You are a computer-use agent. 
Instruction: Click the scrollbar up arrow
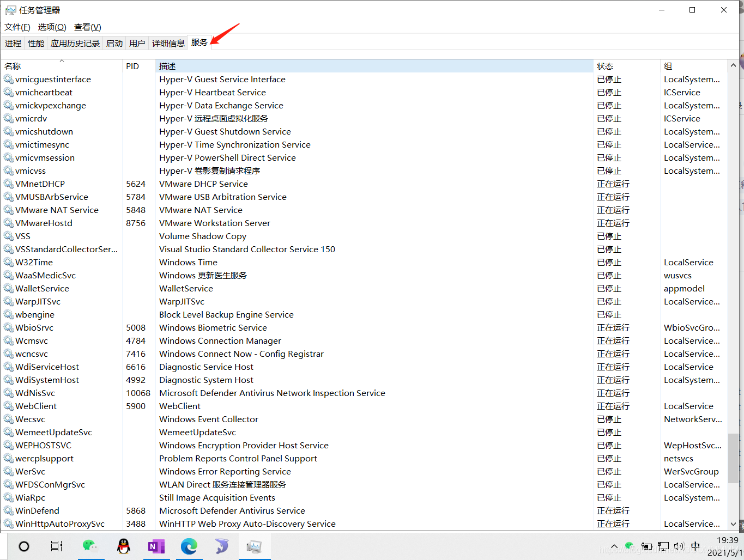(x=733, y=65)
